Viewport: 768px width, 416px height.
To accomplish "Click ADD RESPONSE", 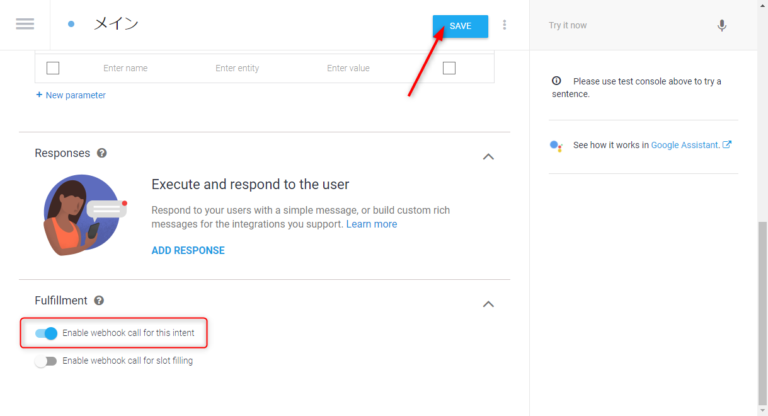I will tap(188, 250).
